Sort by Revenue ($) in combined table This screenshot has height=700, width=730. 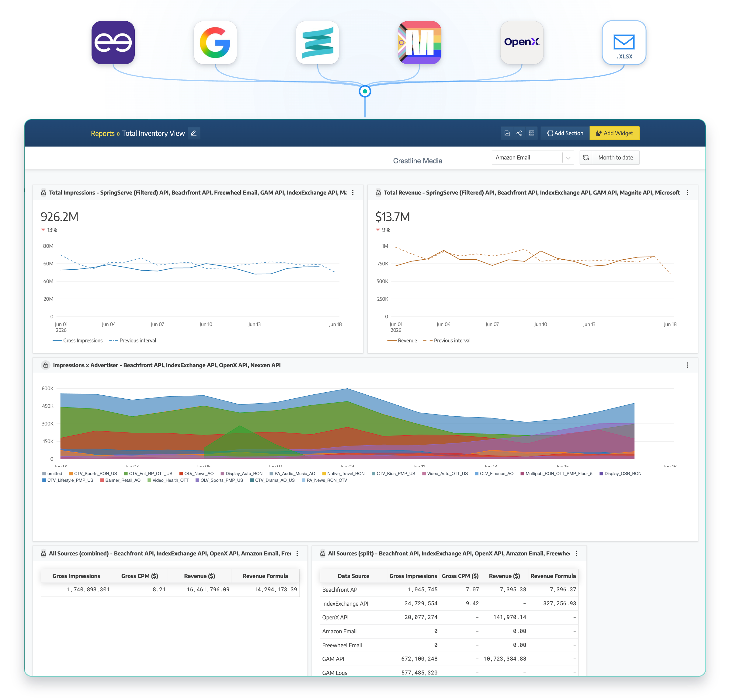point(200,576)
